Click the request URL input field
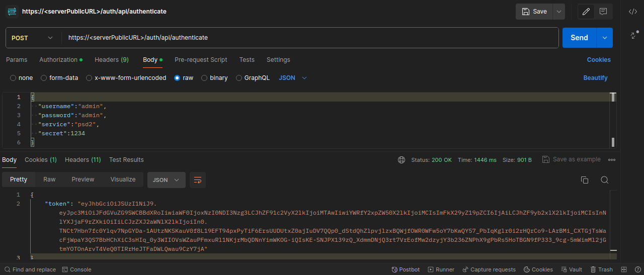Viewport: 644px width, 275px height. tap(309, 38)
